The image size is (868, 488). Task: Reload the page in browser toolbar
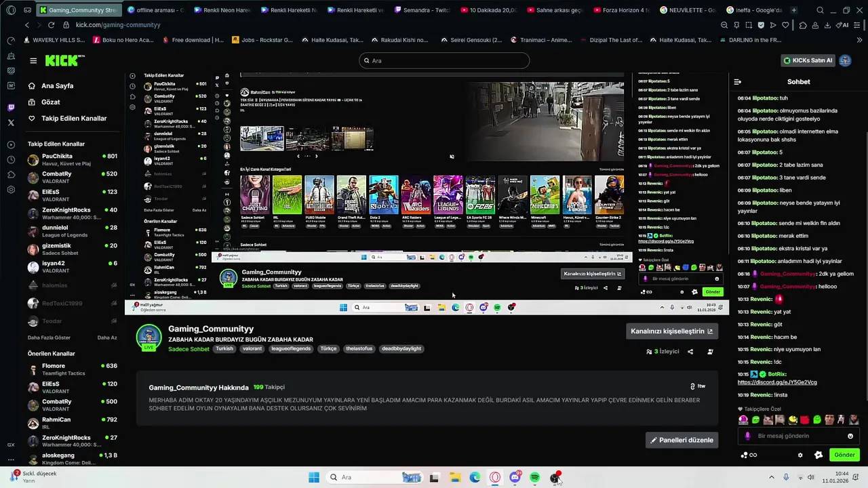[x=51, y=25]
